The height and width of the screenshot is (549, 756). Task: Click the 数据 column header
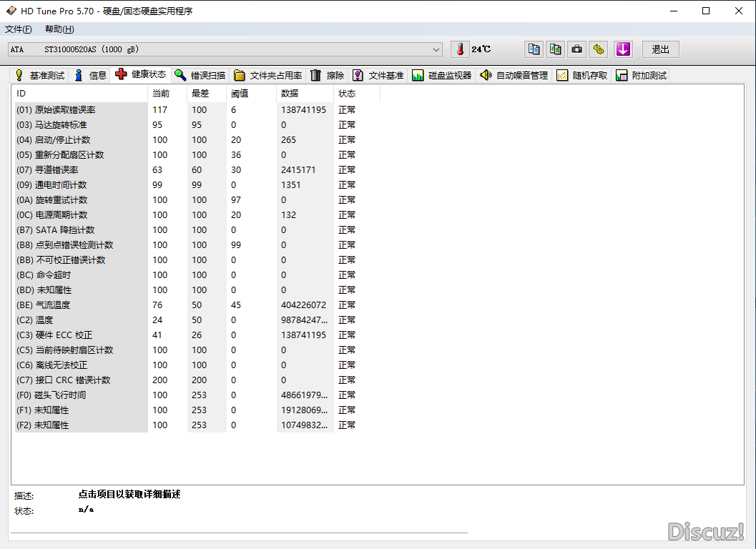point(305,94)
